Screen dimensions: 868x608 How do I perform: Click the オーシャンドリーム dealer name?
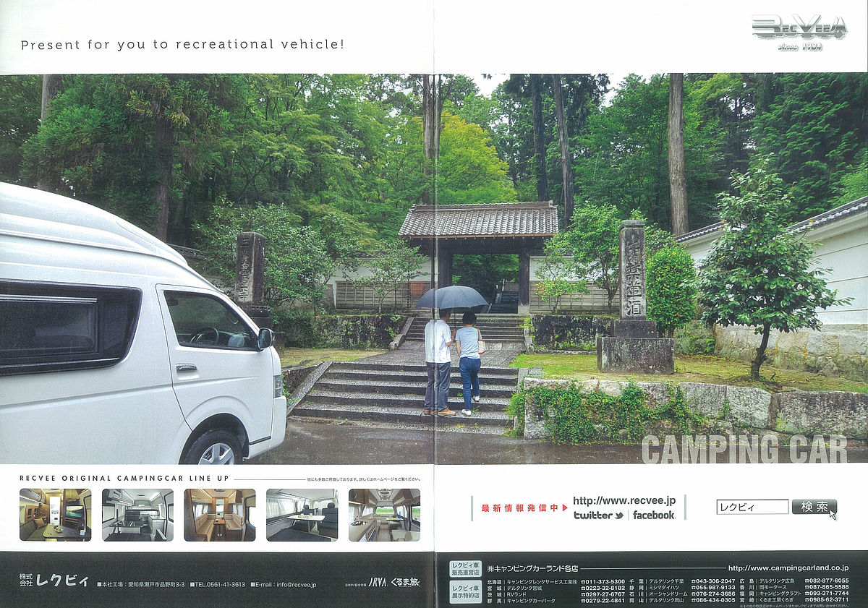pyautogui.click(x=668, y=594)
